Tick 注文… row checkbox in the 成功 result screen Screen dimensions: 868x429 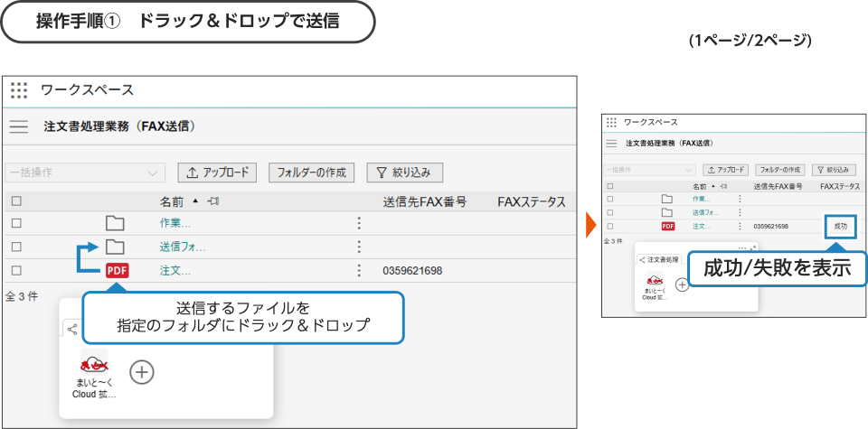pyautogui.click(x=610, y=226)
